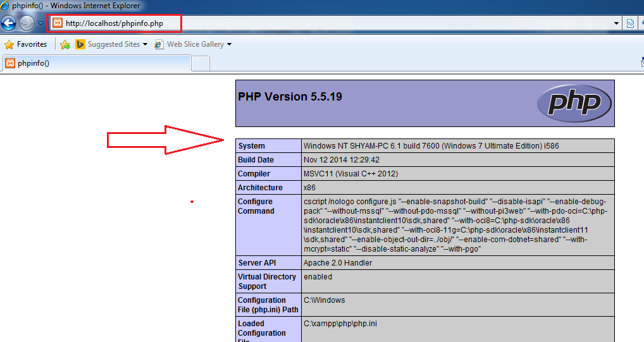Click the Windows NT SHYAM-PC system value
644x342 pixels.
click(431, 146)
